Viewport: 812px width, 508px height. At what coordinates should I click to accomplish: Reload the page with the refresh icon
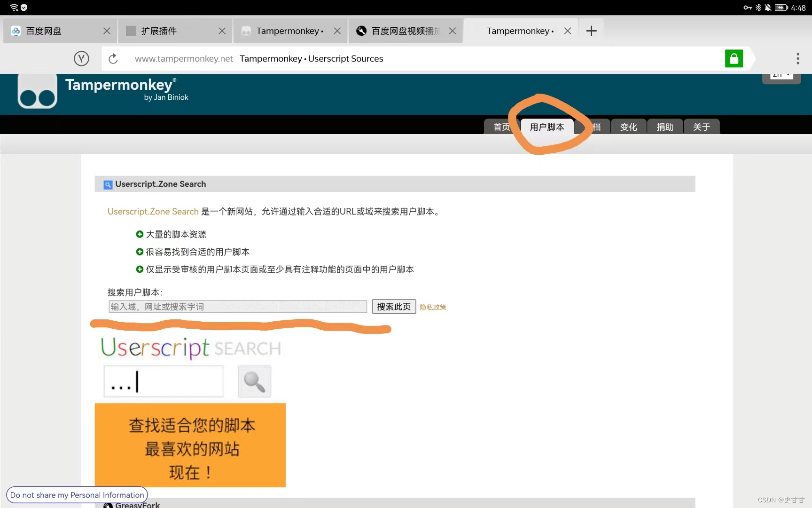tap(113, 59)
